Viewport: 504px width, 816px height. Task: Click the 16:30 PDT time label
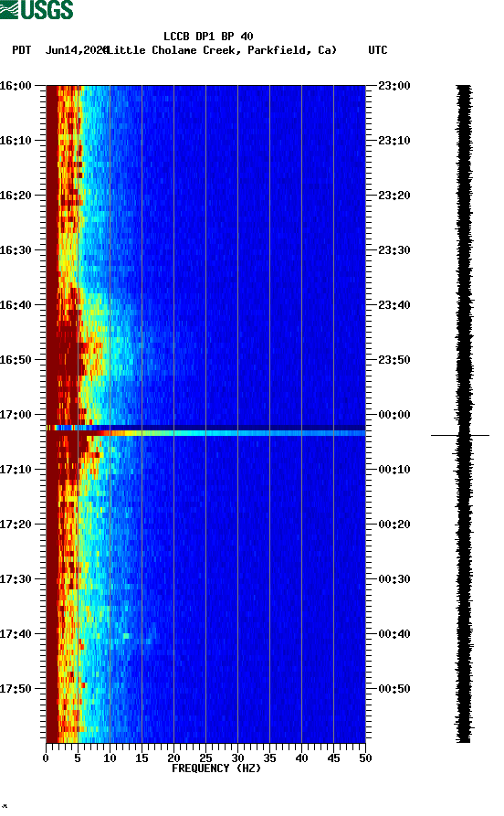[x=16, y=249]
